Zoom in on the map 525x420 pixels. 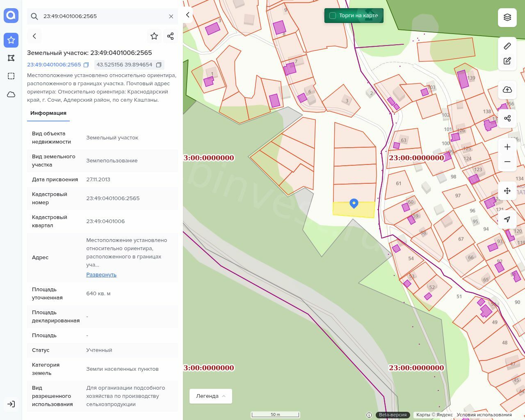pyautogui.click(x=507, y=147)
